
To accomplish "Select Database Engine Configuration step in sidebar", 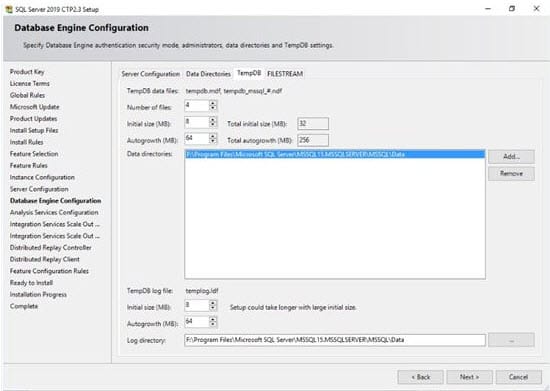I will (55, 201).
